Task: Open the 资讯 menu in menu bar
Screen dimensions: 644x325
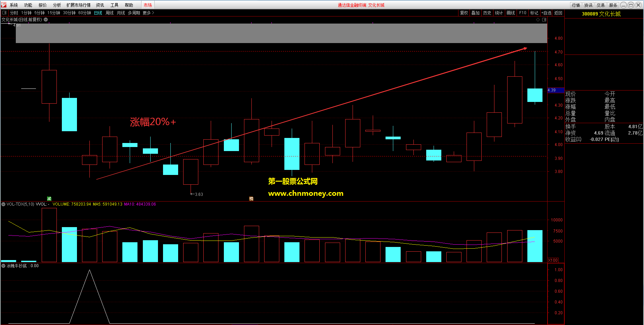Action: point(100,5)
